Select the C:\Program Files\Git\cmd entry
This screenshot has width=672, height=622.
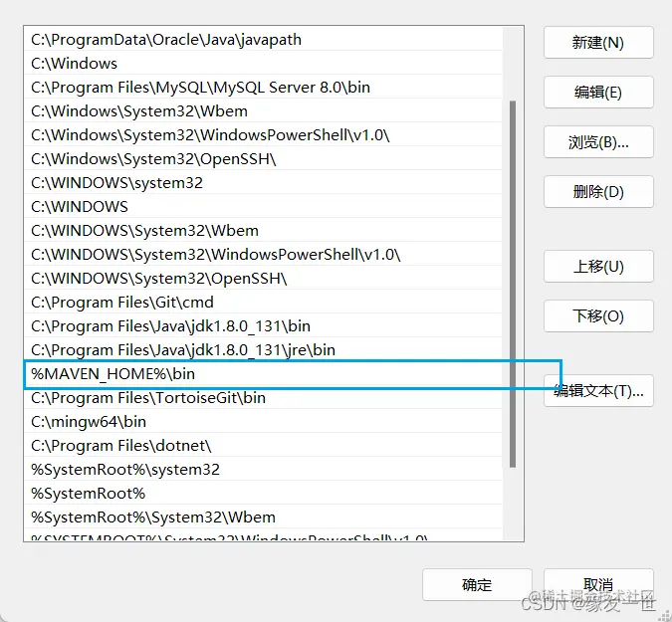(x=263, y=303)
